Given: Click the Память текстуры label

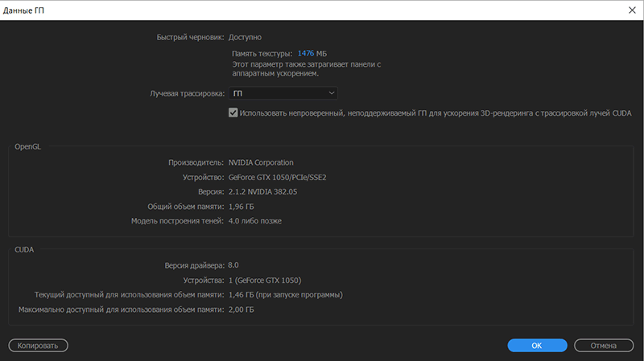Looking at the screenshot, I should point(262,53).
